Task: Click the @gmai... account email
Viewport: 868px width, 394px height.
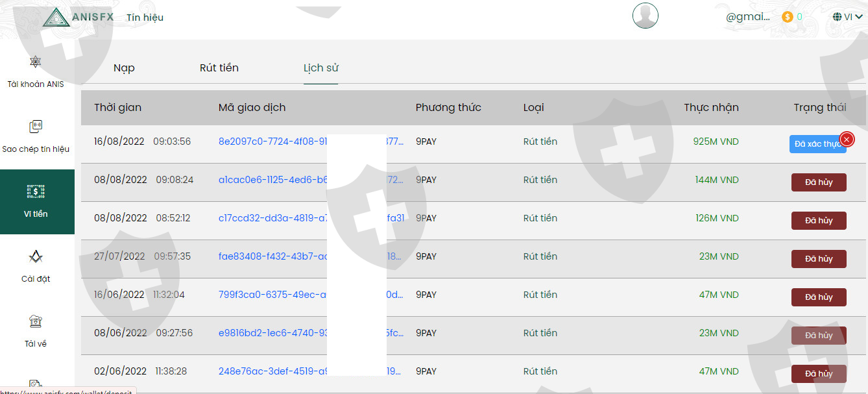Action: coord(748,17)
